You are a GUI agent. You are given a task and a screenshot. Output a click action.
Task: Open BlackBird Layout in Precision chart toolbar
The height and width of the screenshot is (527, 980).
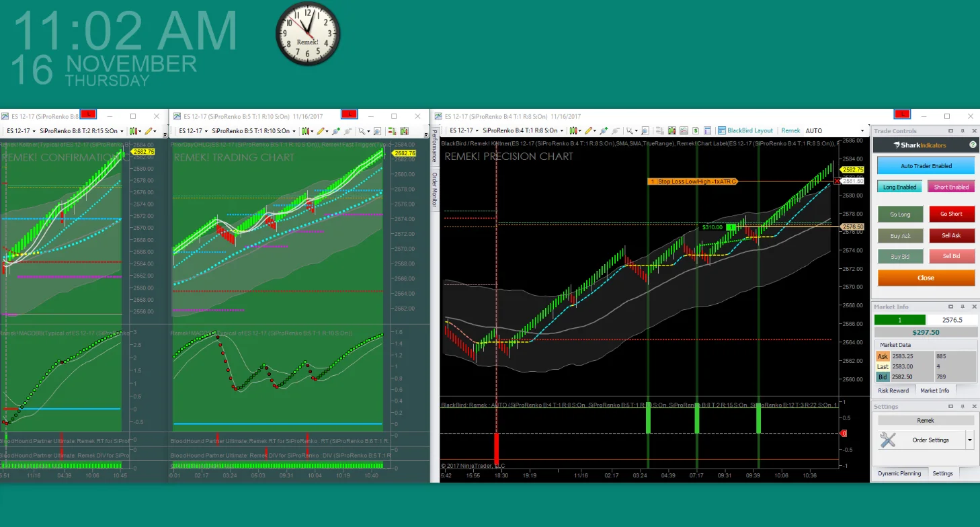745,131
